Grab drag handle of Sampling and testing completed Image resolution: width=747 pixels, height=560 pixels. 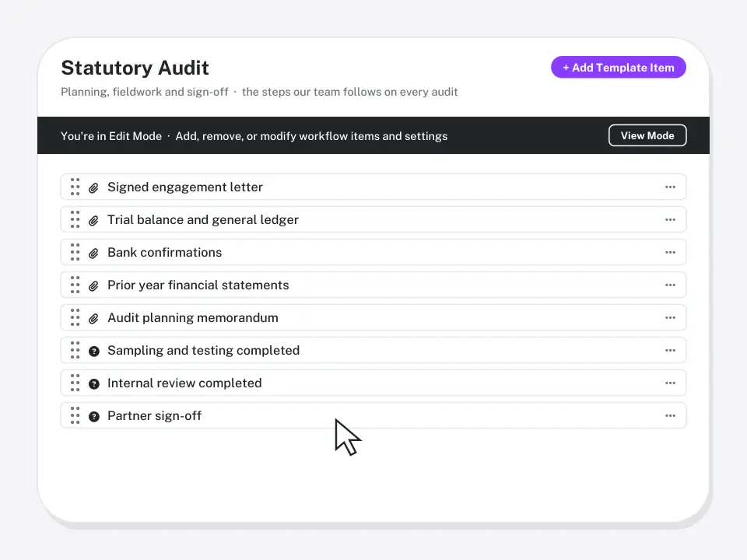(x=75, y=351)
